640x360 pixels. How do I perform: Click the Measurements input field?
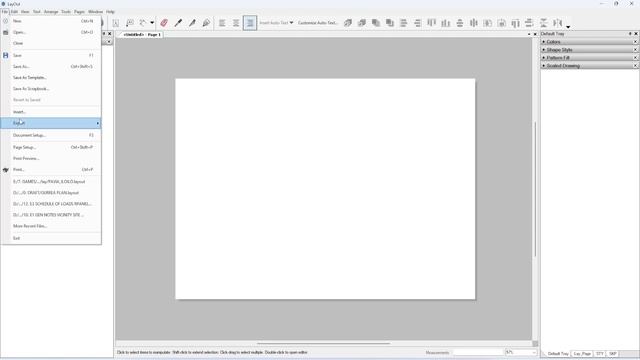[478, 353]
